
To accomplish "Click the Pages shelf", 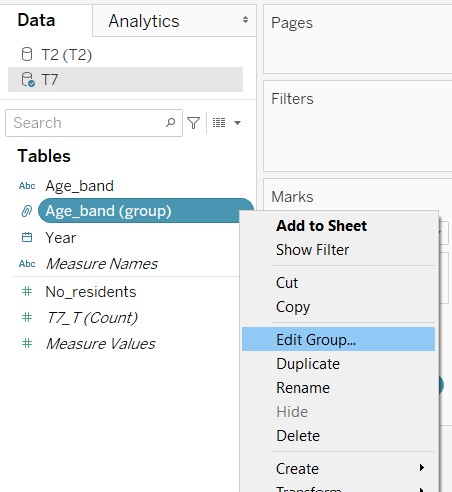I will coord(358,39).
